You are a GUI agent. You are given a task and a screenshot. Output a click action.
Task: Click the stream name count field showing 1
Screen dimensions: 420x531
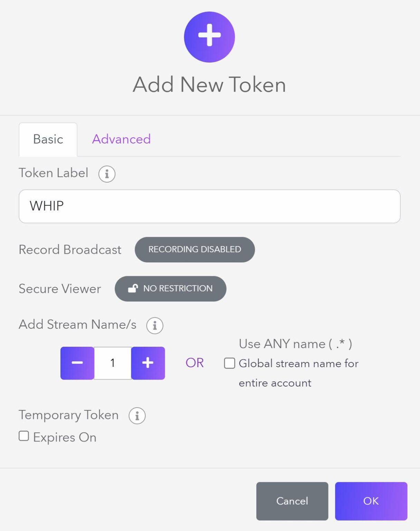[x=113, y=363]
